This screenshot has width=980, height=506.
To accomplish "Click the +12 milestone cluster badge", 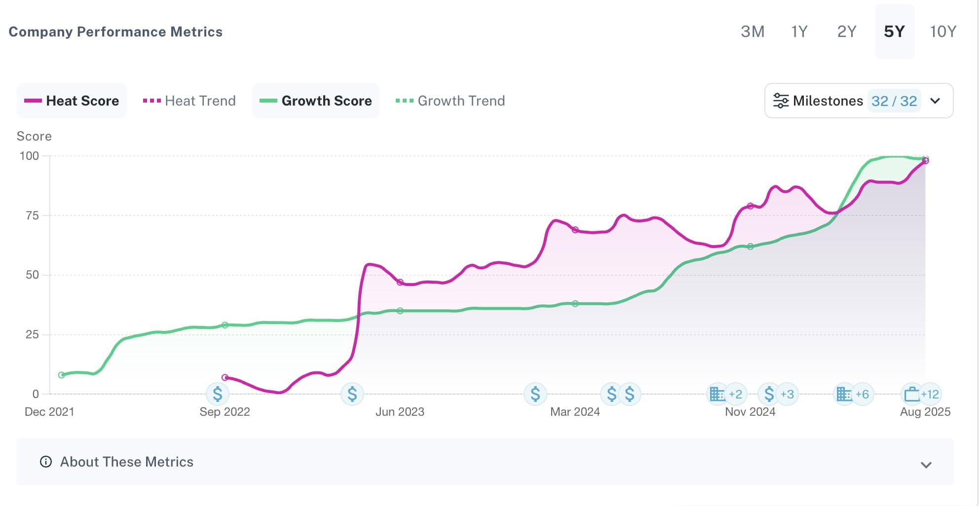I will [x=930, y=394].
